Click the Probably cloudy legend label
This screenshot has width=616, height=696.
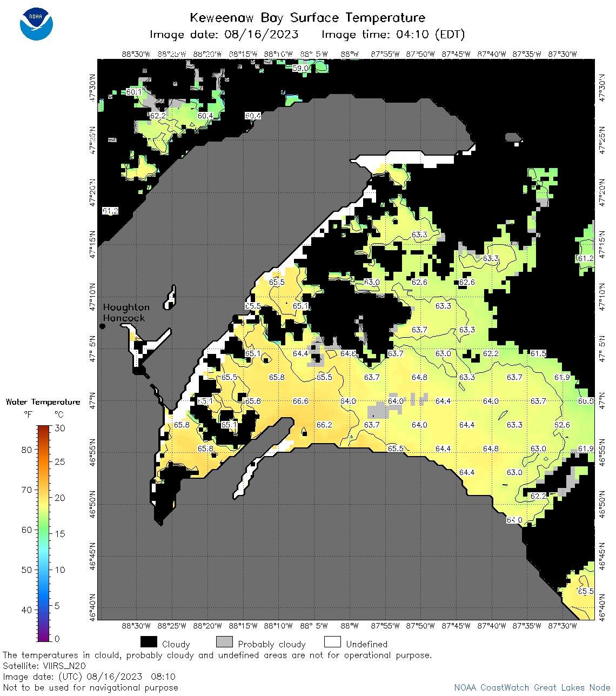(x=272, y=644)
